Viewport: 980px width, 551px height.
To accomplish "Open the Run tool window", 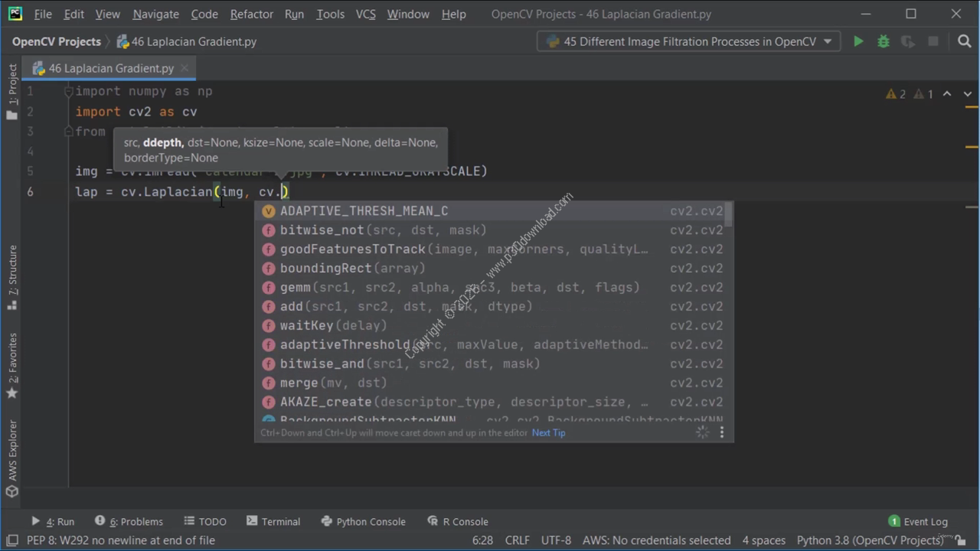I will point(52,521).
